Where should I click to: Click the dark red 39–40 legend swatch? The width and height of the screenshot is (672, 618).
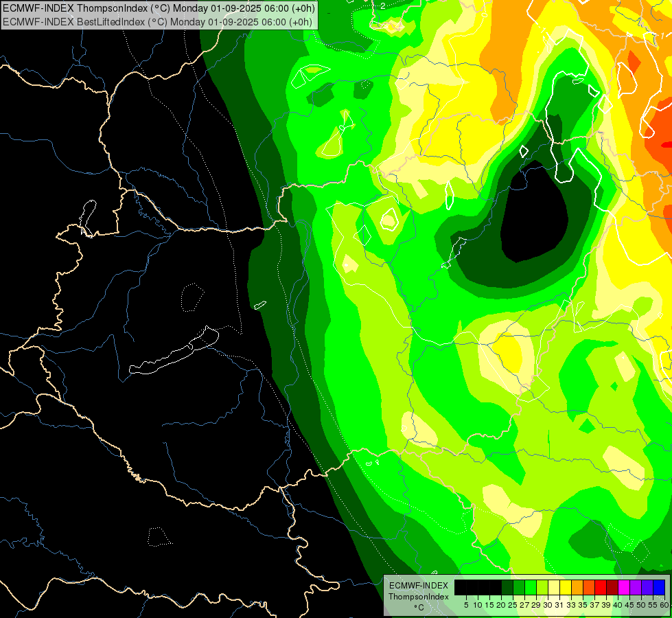pos(612,587)
